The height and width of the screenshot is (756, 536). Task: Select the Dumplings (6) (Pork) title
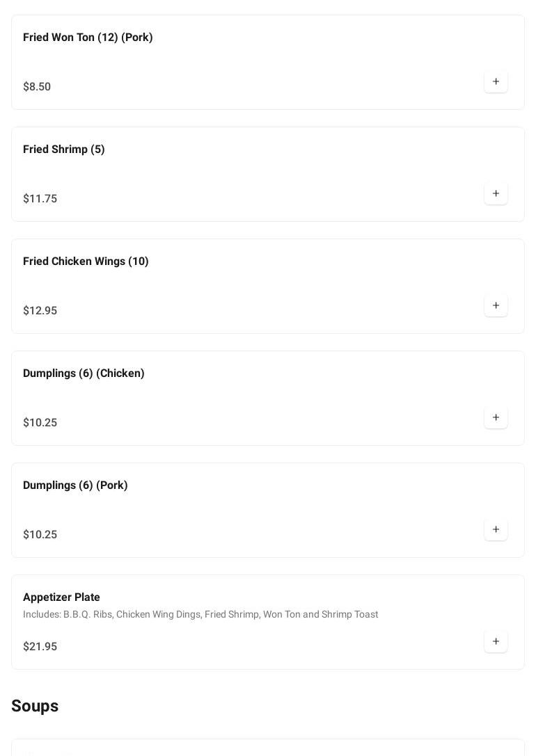(75, 485)
